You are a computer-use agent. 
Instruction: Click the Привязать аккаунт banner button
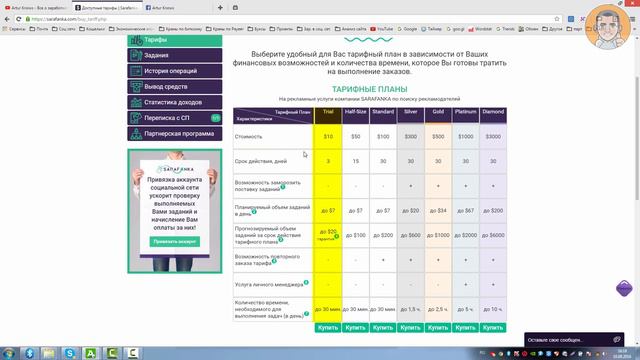coord(174,242)
